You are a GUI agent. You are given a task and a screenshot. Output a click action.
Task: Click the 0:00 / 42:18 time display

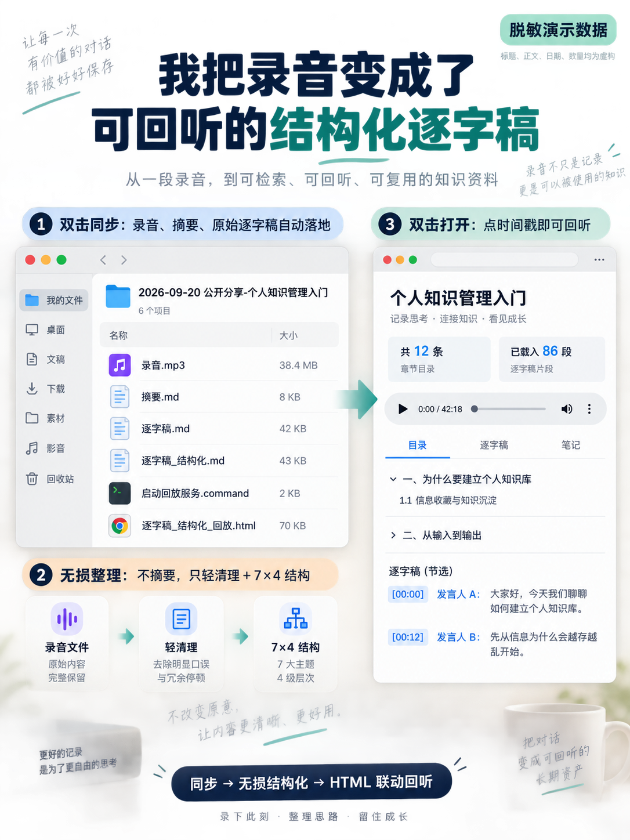(440, 409)
